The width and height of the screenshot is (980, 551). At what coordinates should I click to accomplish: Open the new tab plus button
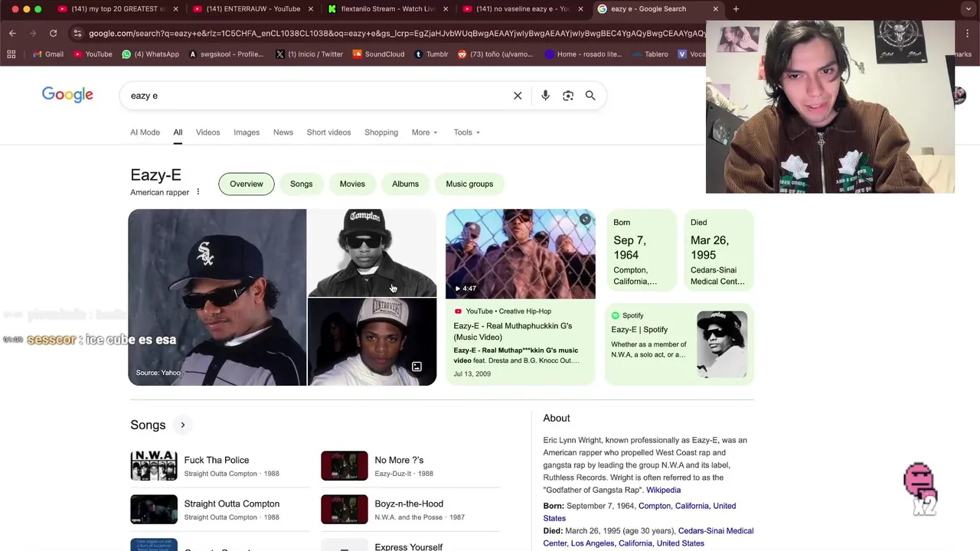tap(736, 9)
